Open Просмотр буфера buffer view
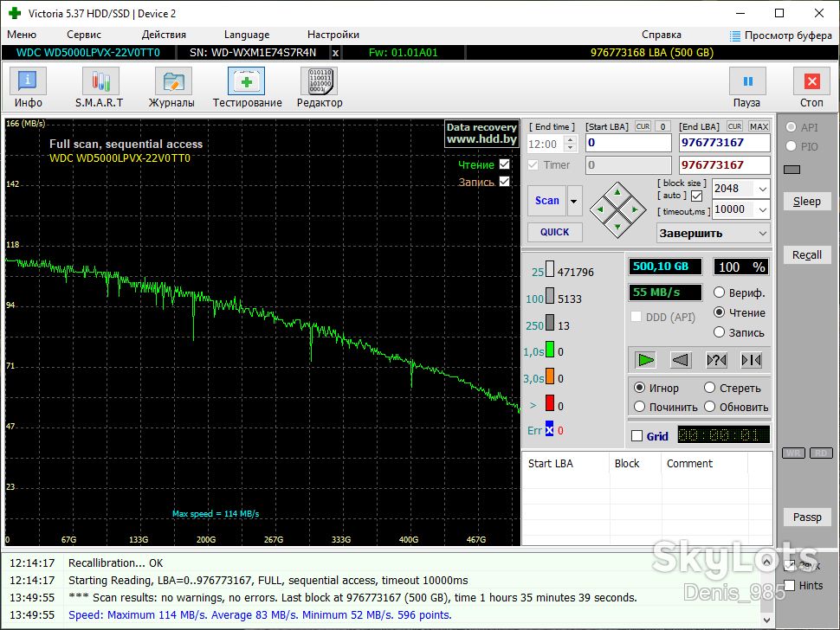This screenshot has width=840, height=630. click(x=781, y=35)
